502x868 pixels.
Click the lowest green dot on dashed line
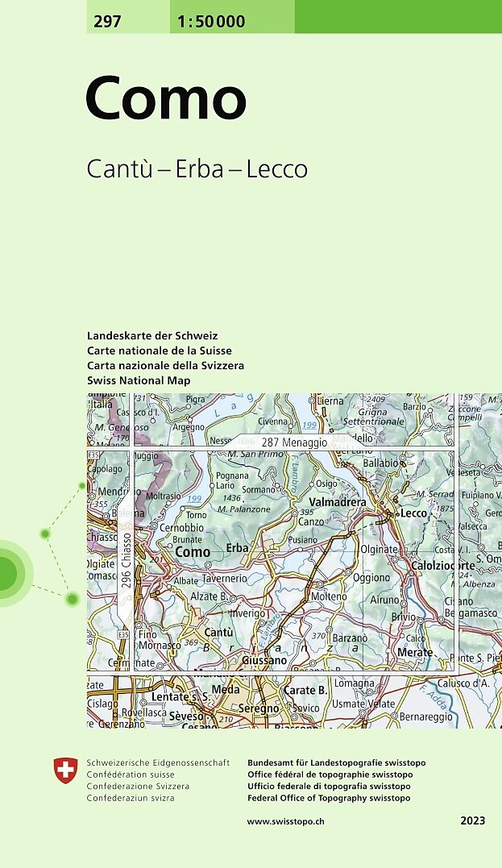pyautogui.click(x=72, y=598)
